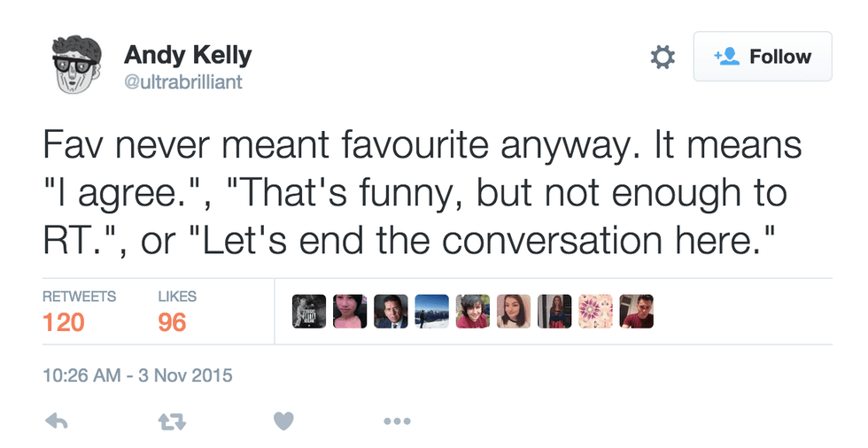Click the snowy mountain liker avatar
Viewport: 868px width, 448px height.
tap(431, 312)
